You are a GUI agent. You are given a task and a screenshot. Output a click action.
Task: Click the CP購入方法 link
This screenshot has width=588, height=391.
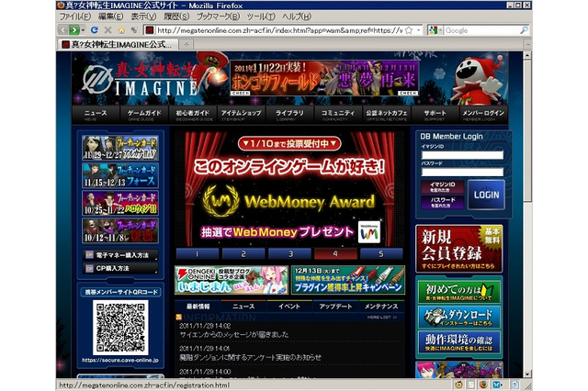(x=120, y=269)
